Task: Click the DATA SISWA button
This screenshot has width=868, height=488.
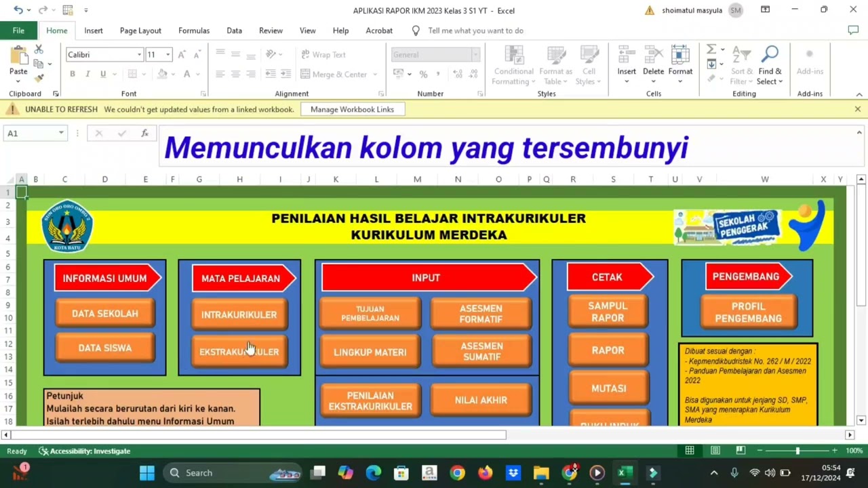Action: [104, 348]
